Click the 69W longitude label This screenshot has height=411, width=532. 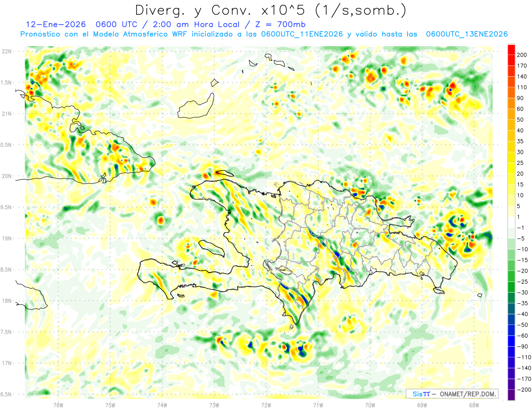tap(422, 404)
